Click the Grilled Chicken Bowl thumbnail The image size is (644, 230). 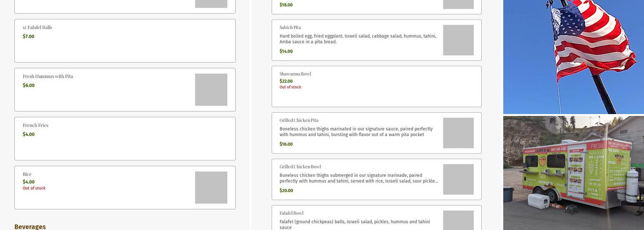pyautogui.click(x=458, y=179)
